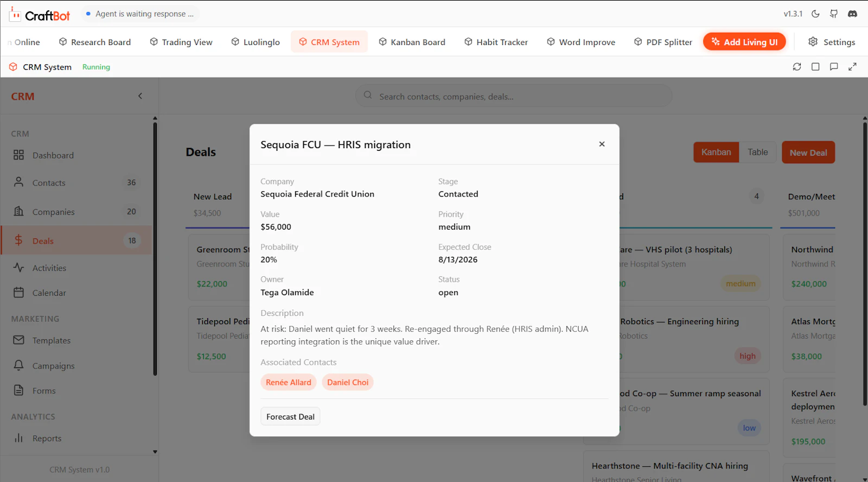Click the Campaigns bell icon
The width and height of the screenshot is (868, 482).
point(18,365)
